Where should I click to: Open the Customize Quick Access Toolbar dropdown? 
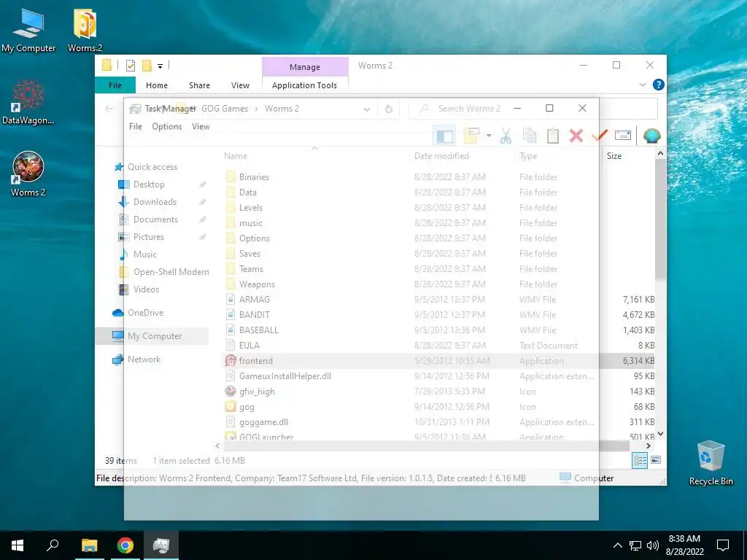click(x=160, y=66)
